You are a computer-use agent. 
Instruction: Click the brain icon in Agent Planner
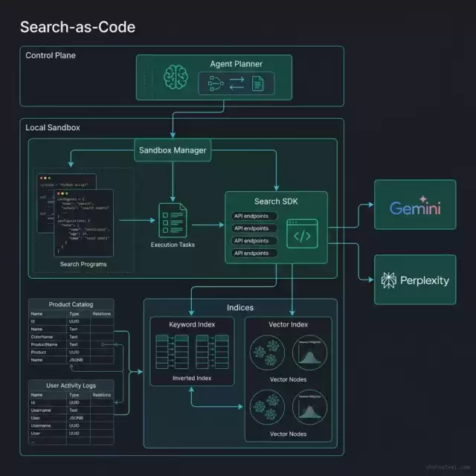pos(176,77)
